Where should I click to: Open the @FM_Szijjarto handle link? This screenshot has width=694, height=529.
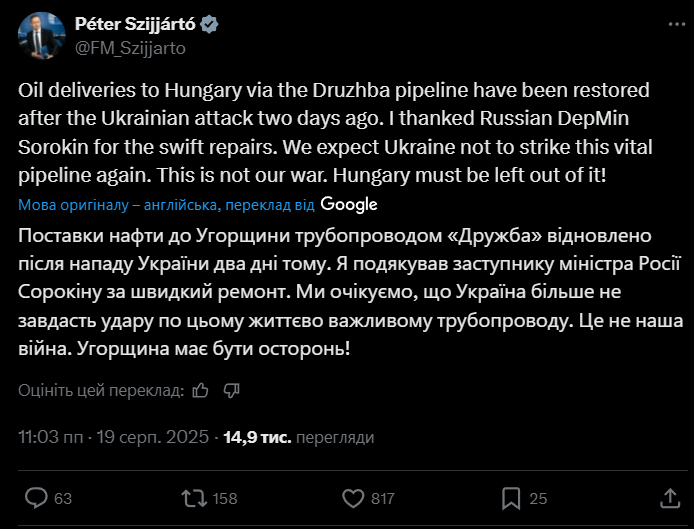pos(130,47)
